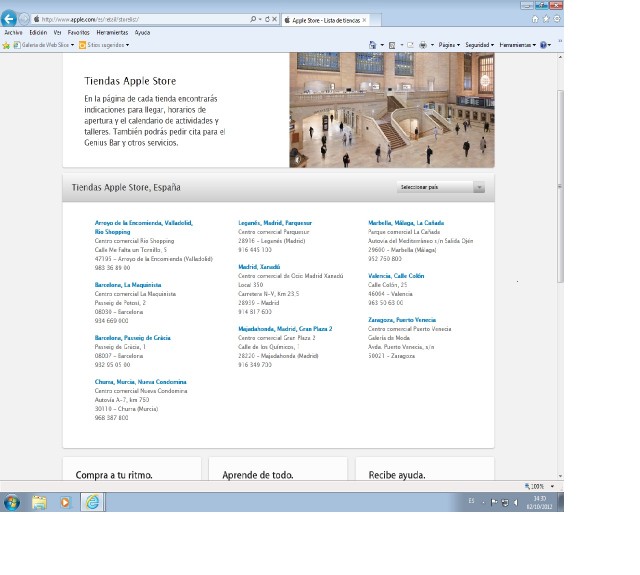Open the taskbar clock and date

point(539,503)
